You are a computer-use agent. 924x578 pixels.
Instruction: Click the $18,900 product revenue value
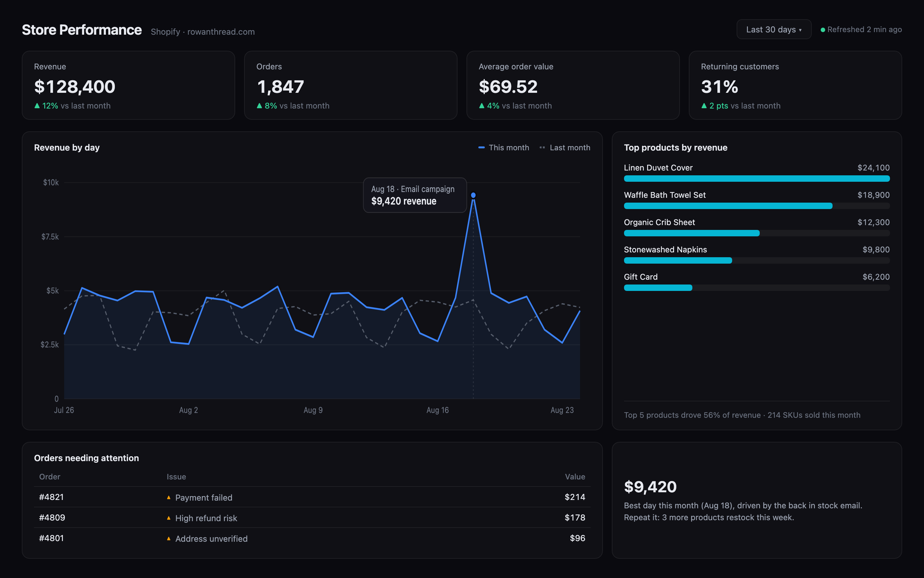tap(874, 195)
